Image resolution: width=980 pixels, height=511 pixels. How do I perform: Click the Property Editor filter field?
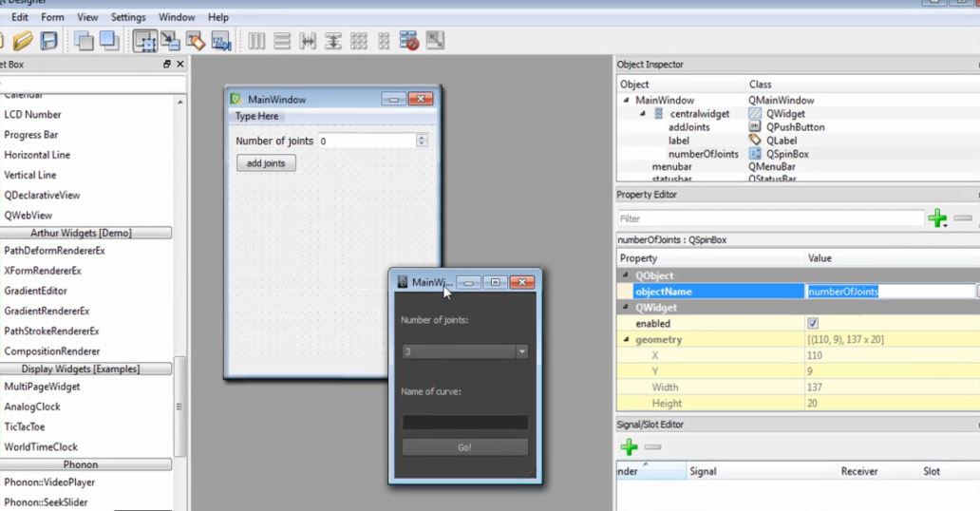(771, 218)
